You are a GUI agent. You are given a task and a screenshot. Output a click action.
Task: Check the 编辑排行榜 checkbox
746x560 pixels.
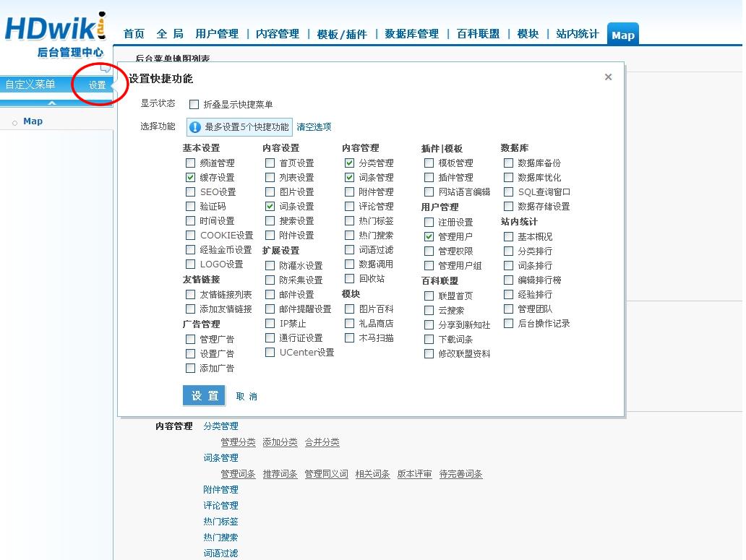(x=508, y=280)
